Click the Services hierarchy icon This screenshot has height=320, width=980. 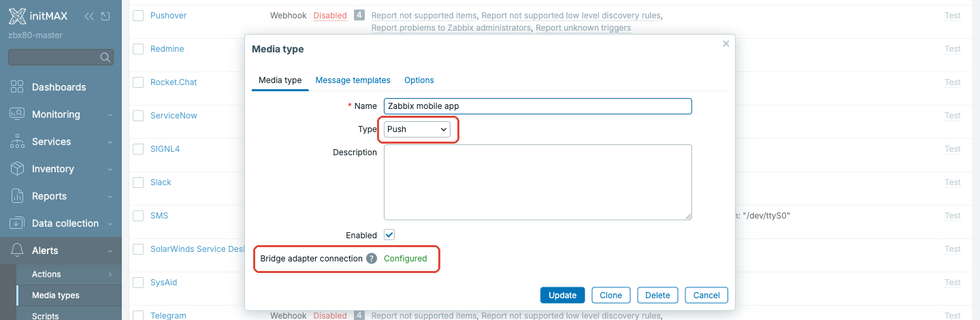tap(18, 142)
